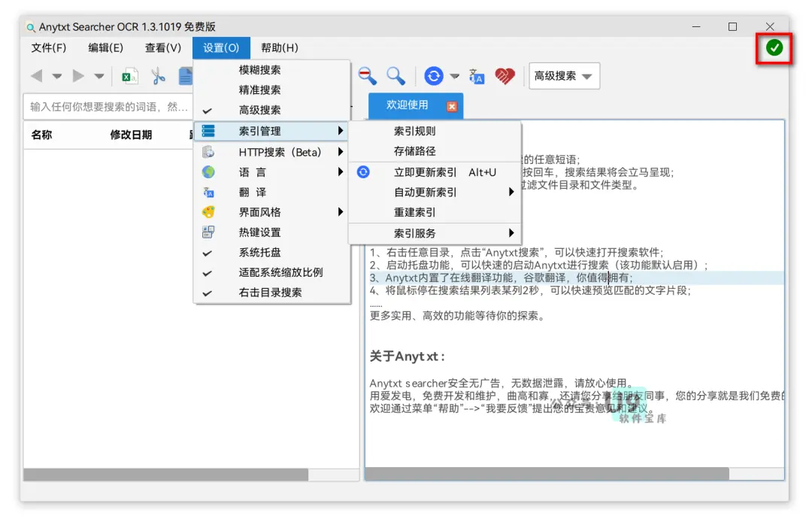Image resolution: width=812 pixels, height=522 pixels.
Task: Open the 高级搜索 search mode dropdown
Action: 564,76
